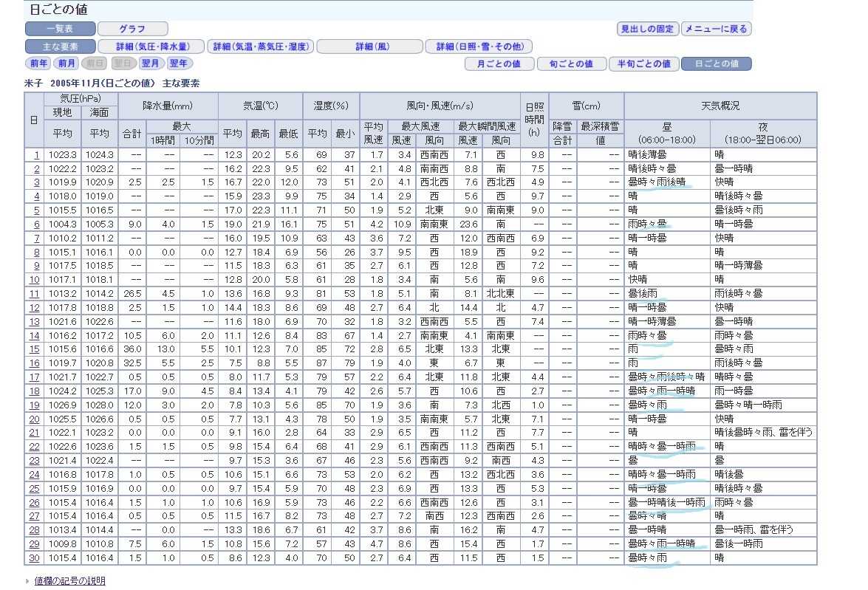Open the day 12 link
This screenshot has width=868, height=590.
click(34, 308)
